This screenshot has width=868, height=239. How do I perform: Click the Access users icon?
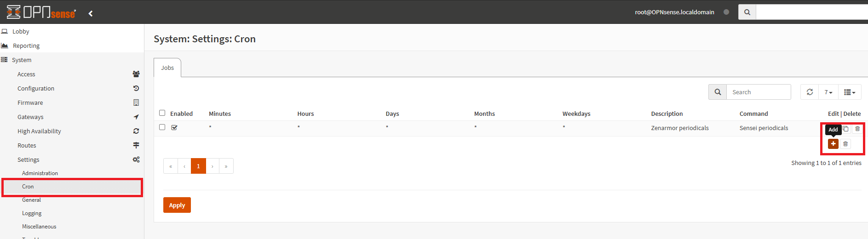tap(136, 74)
